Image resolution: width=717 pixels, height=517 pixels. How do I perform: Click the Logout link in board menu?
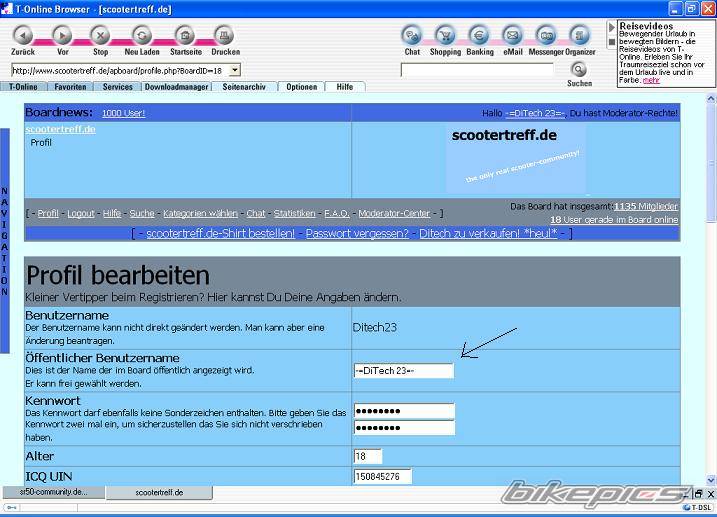pos(81,213)
